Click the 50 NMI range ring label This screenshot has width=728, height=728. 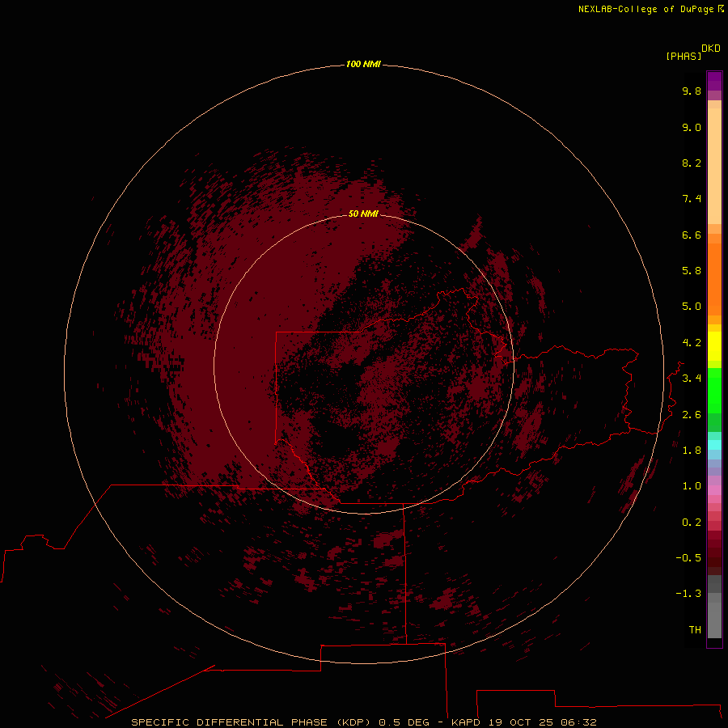(x=363, y=214)
